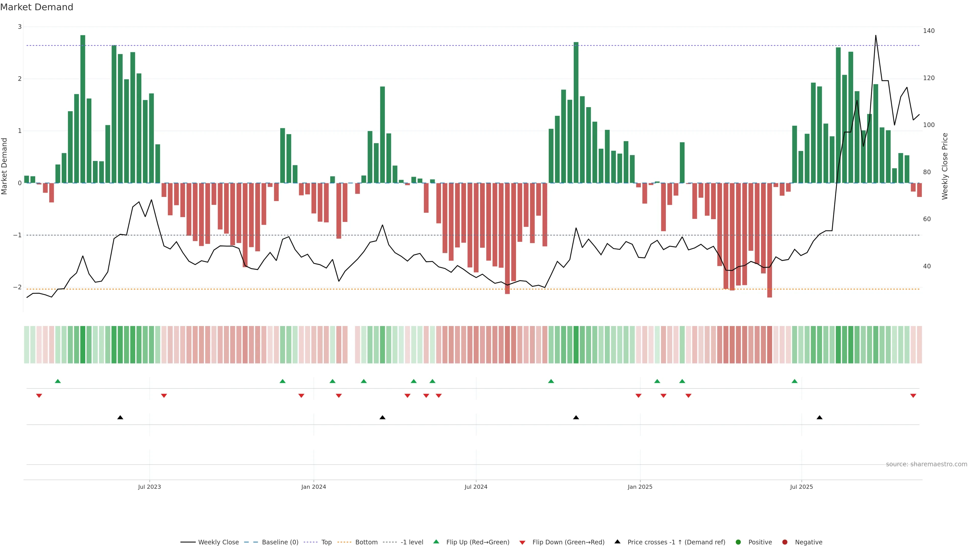Click the Jan 2025 axis label
Screen dimensions: 980x551
[640, 487]
